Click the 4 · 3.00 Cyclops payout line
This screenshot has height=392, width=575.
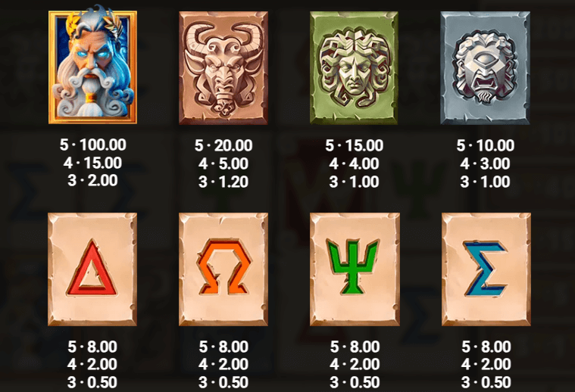click(x=485, y=163)
